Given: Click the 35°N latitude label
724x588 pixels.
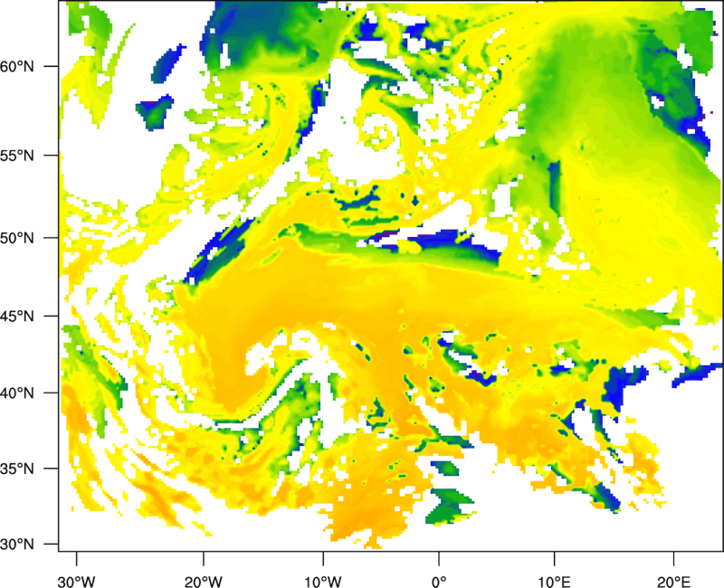Looking at the screenshot, I should [x=17, y=469].
